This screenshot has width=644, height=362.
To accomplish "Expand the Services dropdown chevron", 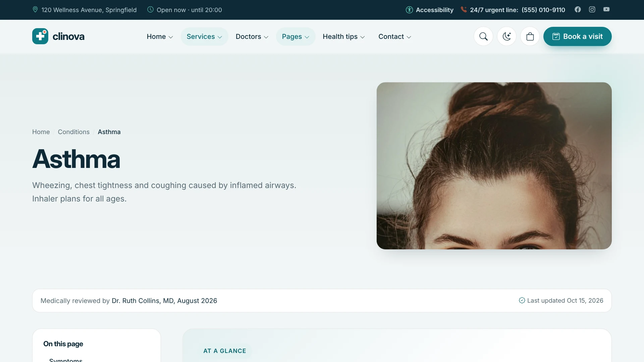I will coord(220,37).
